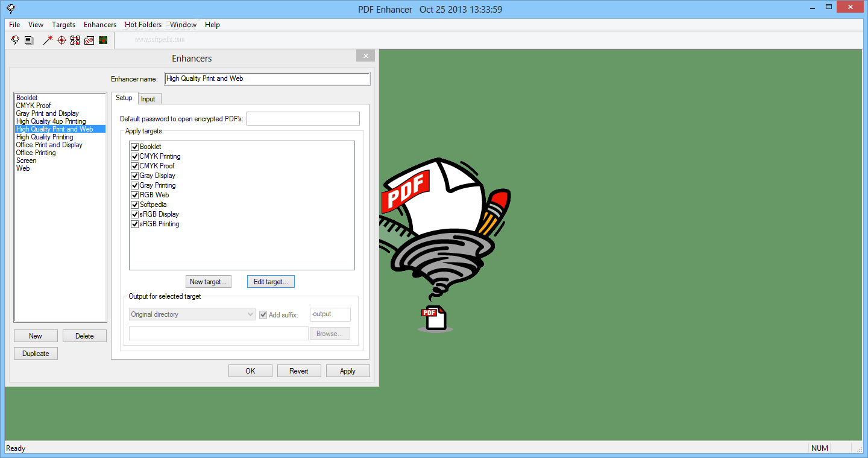Toggle the Gray Display target
Image resolution: width=868 pixels, height=458 pixels.
pyautogui.click(x=135, y=176)
